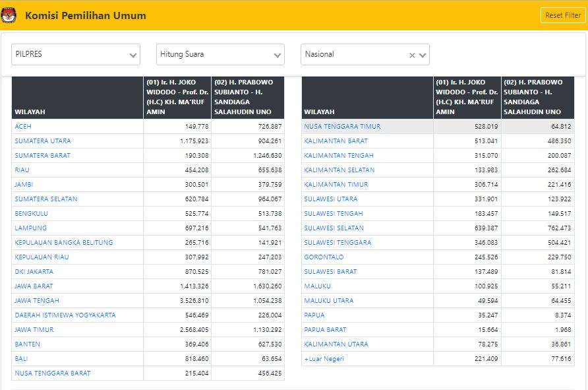
Task: Click the right table WILAYAH header
Action: (368, 98)
